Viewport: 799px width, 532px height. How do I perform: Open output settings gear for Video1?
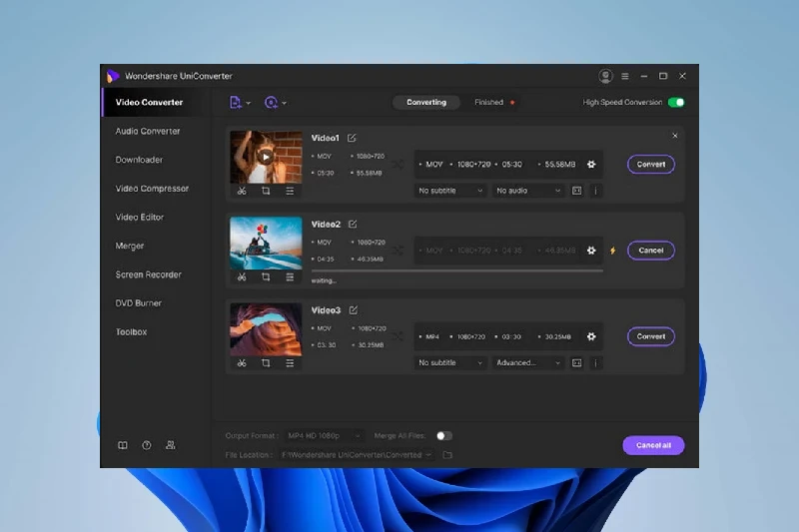coord(591,165)
